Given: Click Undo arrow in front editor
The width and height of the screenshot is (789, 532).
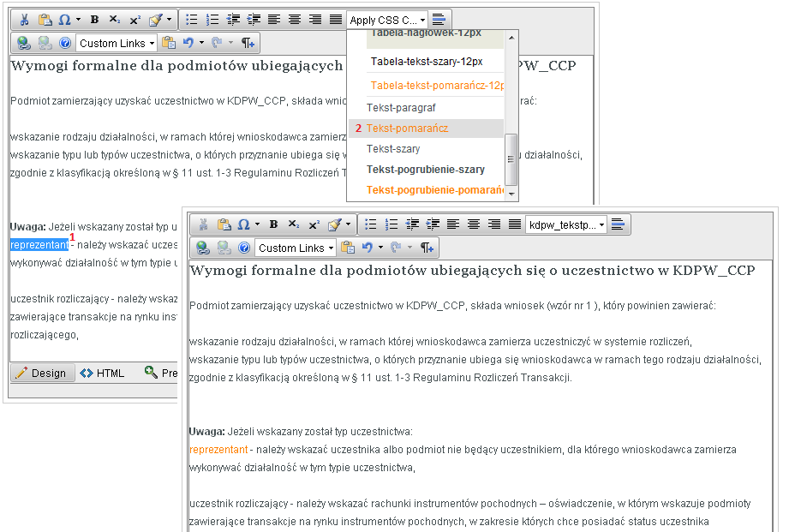Looking at the screenshot, I should pos(367,248).
